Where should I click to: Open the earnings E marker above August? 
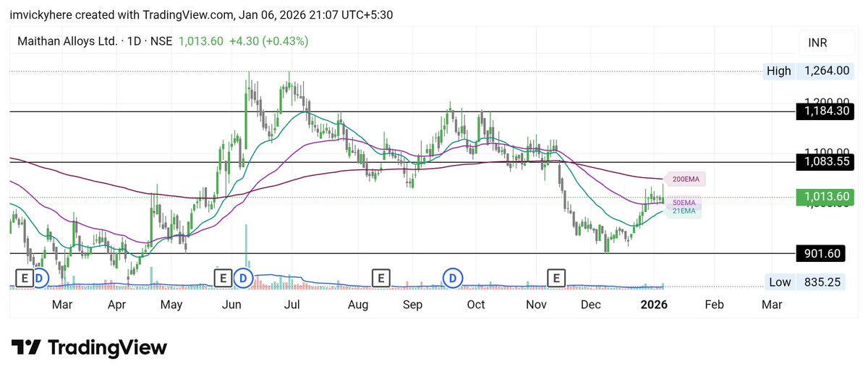[x=381, y=277]
